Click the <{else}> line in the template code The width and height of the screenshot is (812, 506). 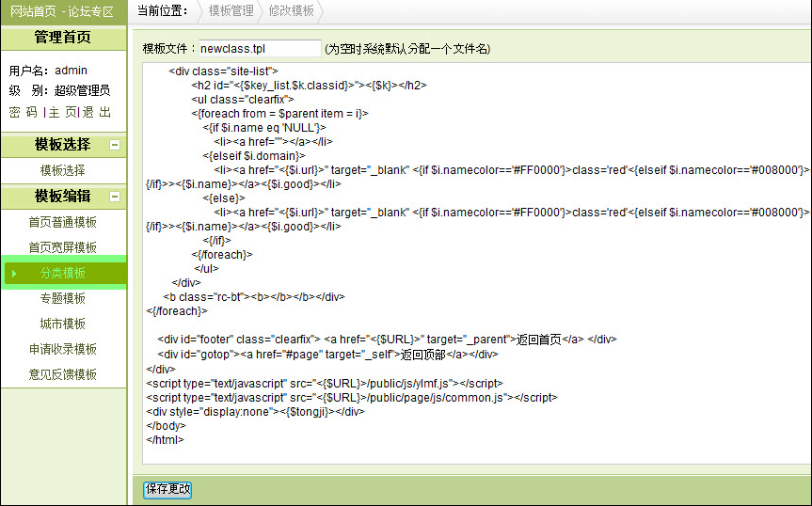point(224,198)
